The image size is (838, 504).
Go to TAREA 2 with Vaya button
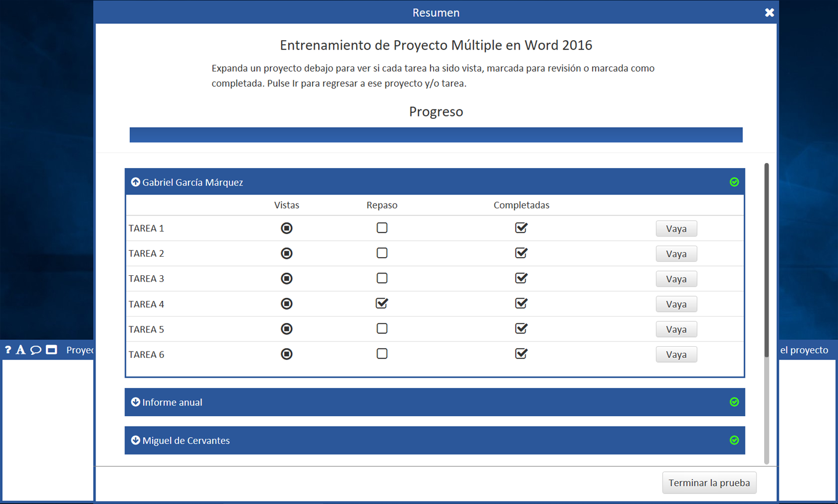pos(676,254)
